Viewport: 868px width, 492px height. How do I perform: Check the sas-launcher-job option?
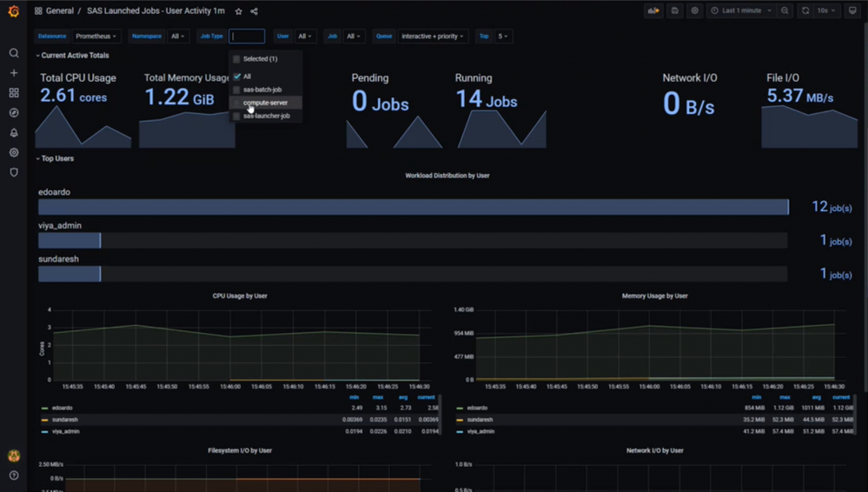[236, 116]
